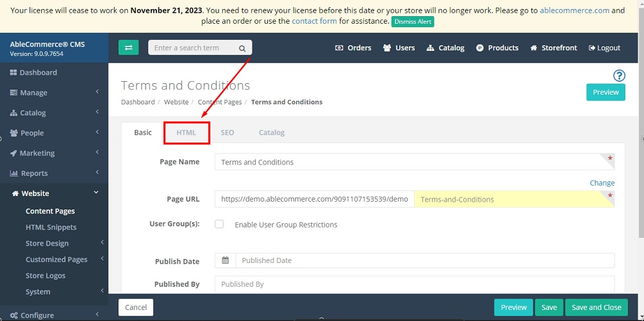The width and height of the screenshot is (644, 321).
Task: Open Content Pages in sidebar
Action: coord(50,211)
